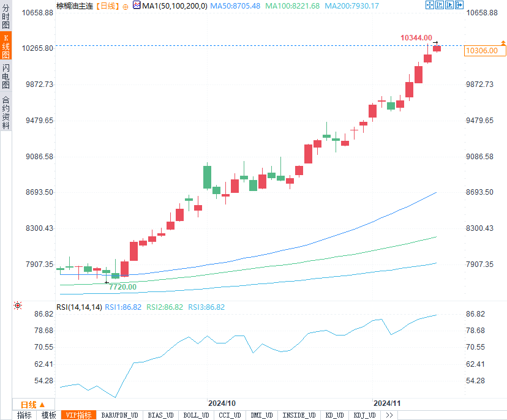Click the jump-to-start chart navigation icon
507x420 pixels.
[439, 6]
